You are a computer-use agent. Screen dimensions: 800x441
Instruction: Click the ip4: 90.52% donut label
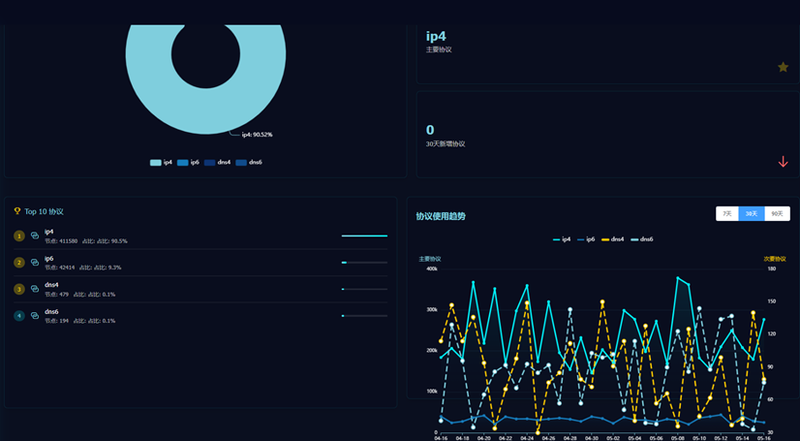(257, 135)
